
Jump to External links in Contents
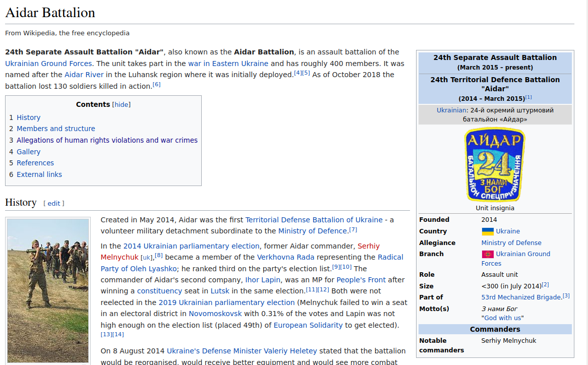(x=39, y=174)
